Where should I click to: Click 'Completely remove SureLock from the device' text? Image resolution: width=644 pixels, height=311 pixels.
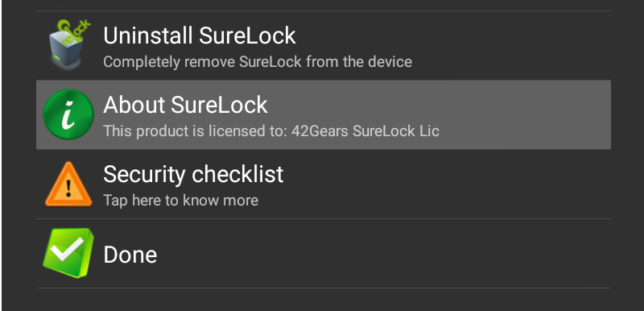[x=258, y=62]
